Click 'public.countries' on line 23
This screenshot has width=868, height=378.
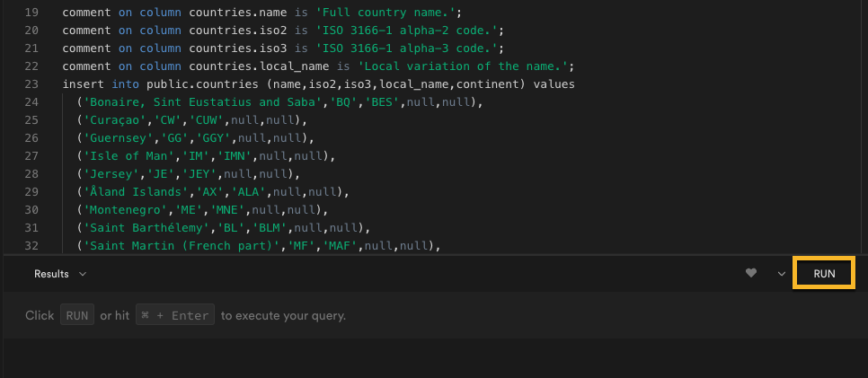[x=202, y=84]
